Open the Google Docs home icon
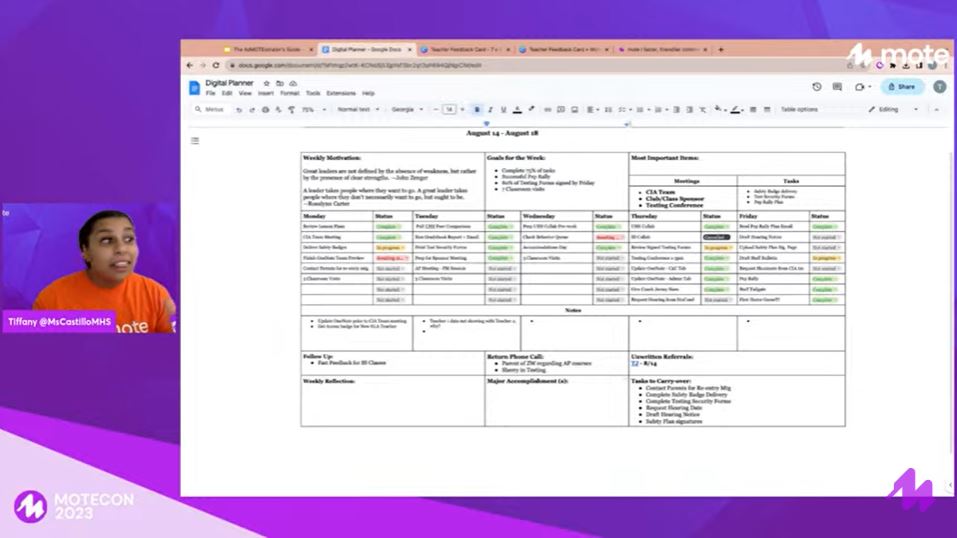The width and height of the screenshot is (957, 538). tap(194, 88)
